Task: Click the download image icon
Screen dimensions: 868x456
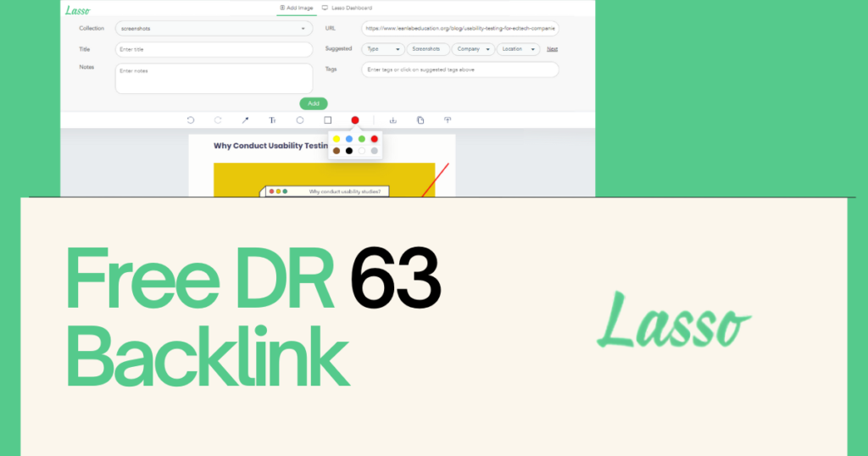Action: coord(393,120)
